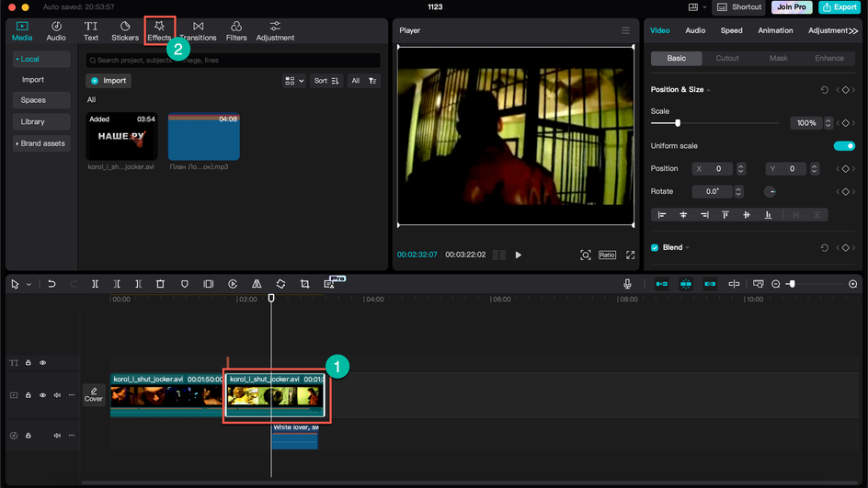Open the selection tool dropdown arrow
The height and width of the screenshot is (488, 868).
pyautogui.click(x=29, y=284)
